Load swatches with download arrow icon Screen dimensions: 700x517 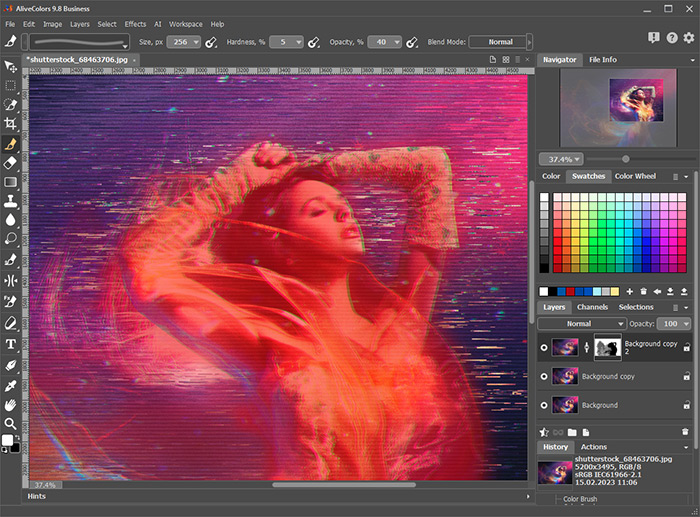point(670,292)
